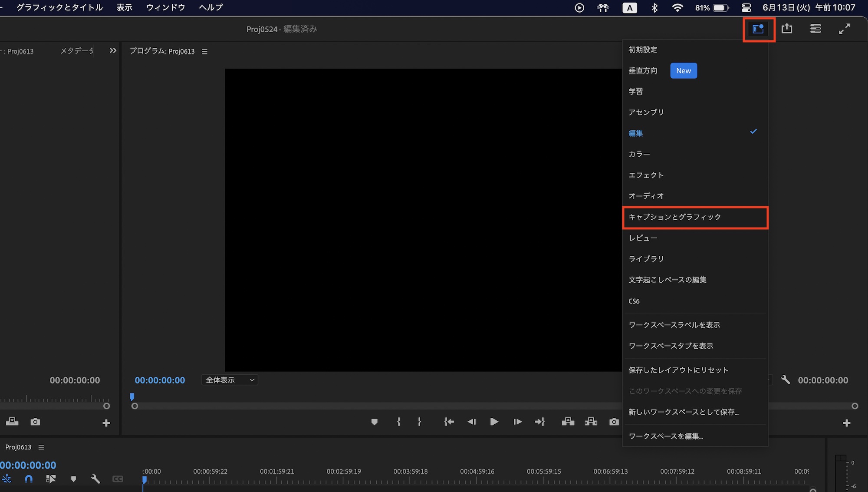Select キャプションとグラフィック workspace
Screen dimensions: 868x492
[674, 217]
